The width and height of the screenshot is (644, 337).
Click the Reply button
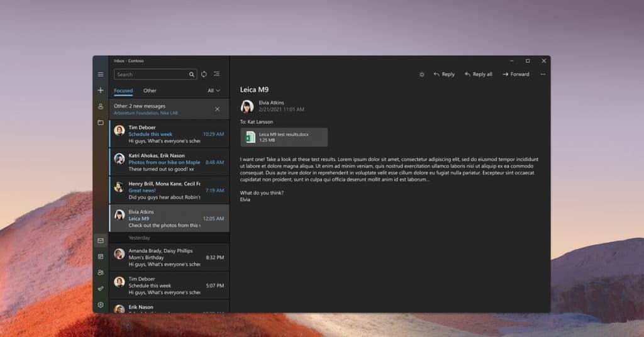[444, 74]
